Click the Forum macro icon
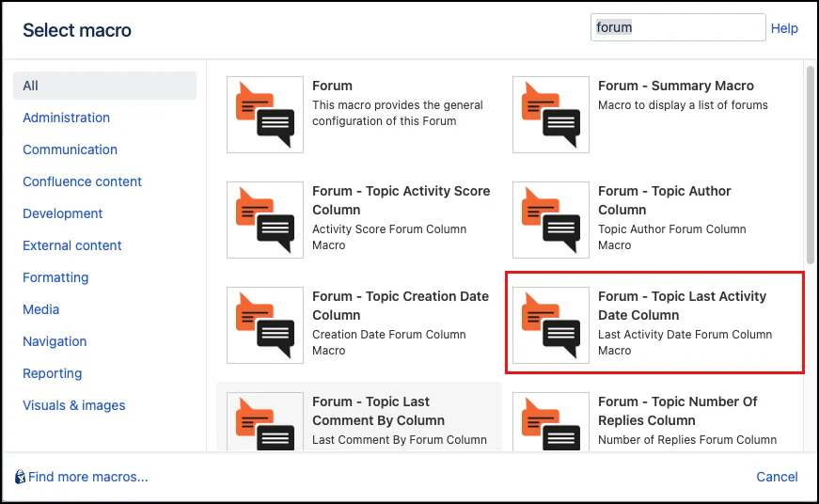This screenshot has width=819, height=504. pos(265,115)
